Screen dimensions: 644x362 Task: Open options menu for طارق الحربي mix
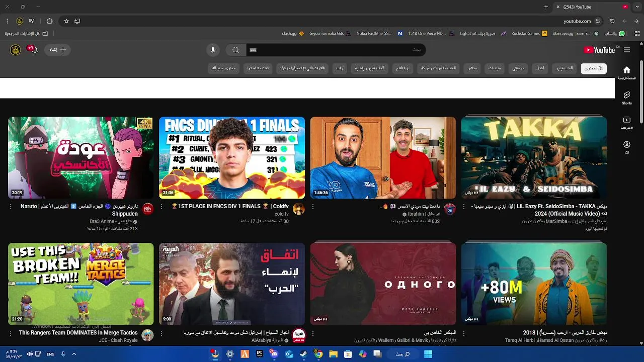click(463, 333)
